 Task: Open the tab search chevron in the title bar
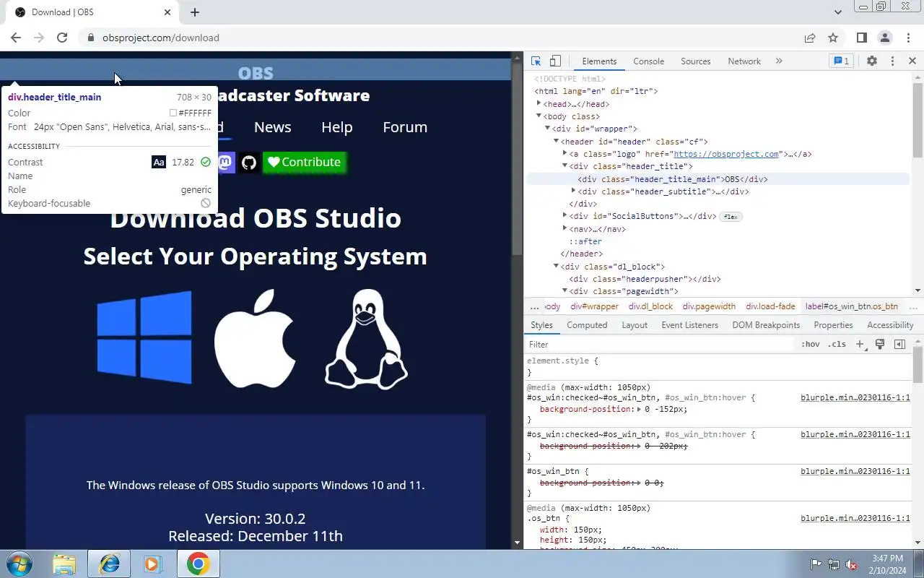point(838,12)
